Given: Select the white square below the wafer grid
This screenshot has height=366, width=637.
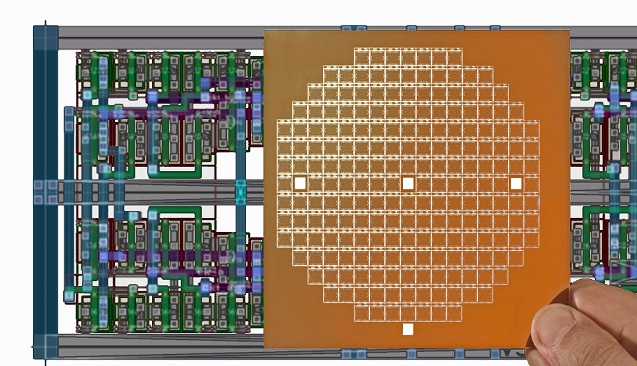Looking at the screenshot, I should coord(408,329).
